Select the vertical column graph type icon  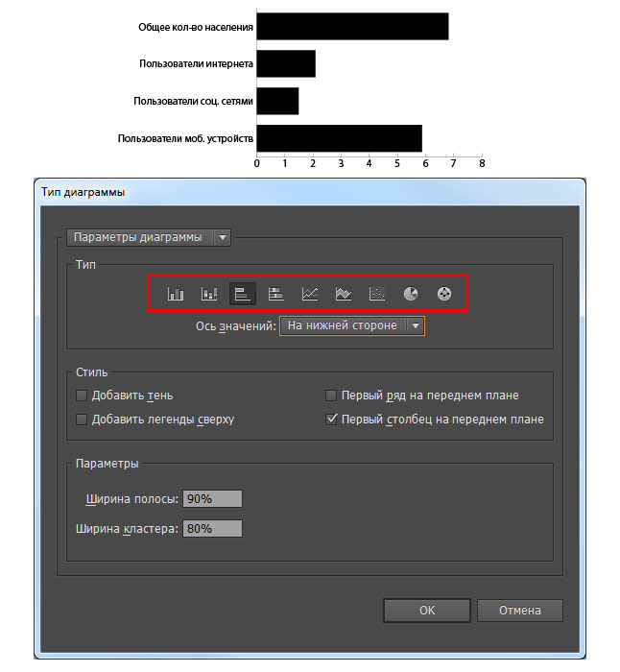pyautogui.click(x=176, y=295)
